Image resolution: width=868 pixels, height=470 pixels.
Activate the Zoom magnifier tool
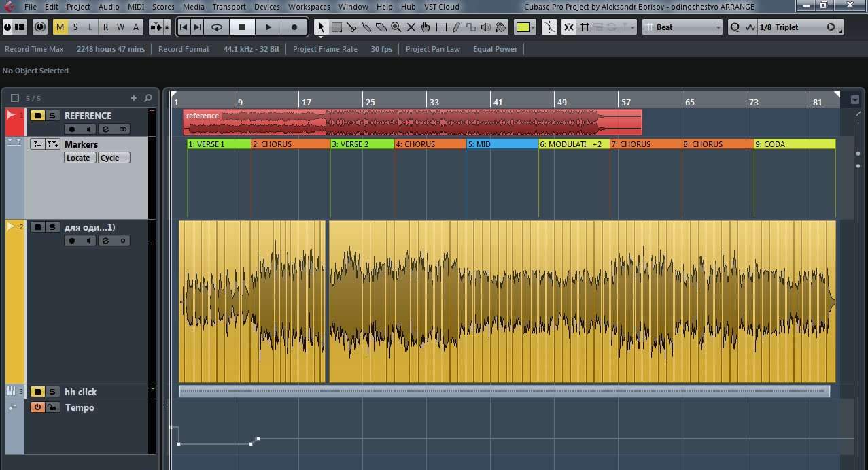[396, 27]
